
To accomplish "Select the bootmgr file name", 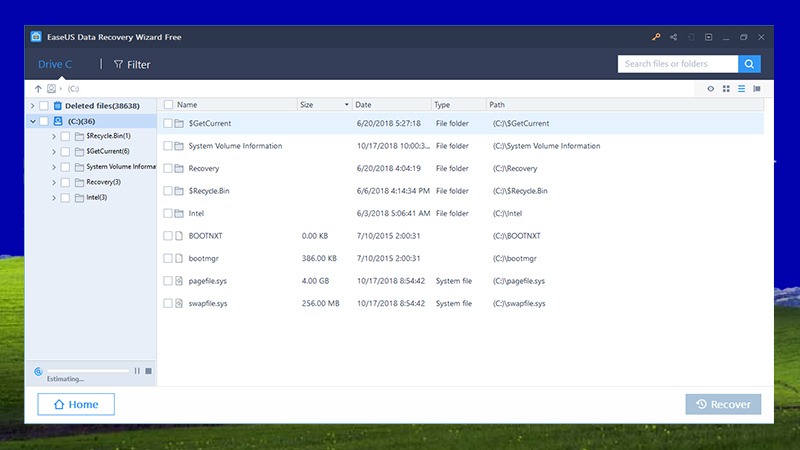I will 204,258.
